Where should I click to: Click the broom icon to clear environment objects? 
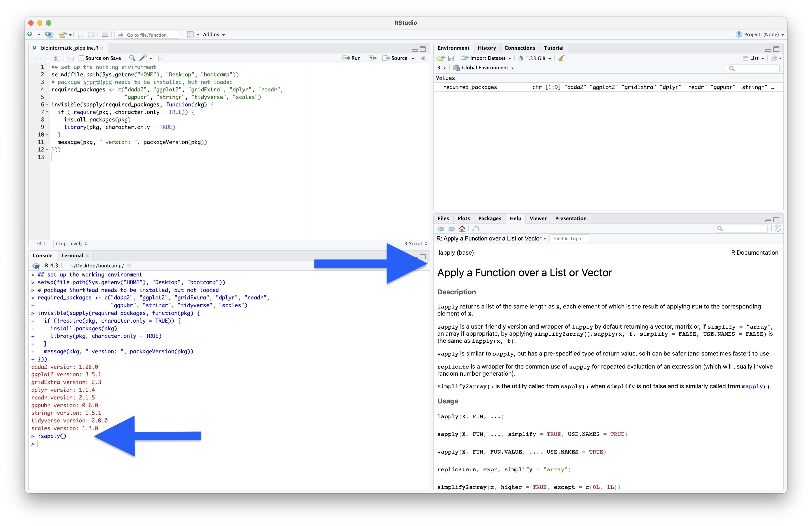(x=561, y=58)
